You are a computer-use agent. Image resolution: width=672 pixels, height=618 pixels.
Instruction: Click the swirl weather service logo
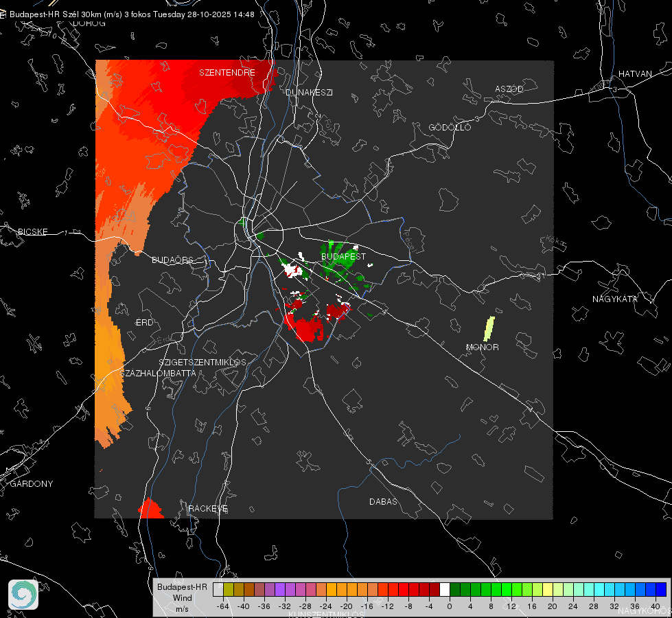click(x=23, y=595)
